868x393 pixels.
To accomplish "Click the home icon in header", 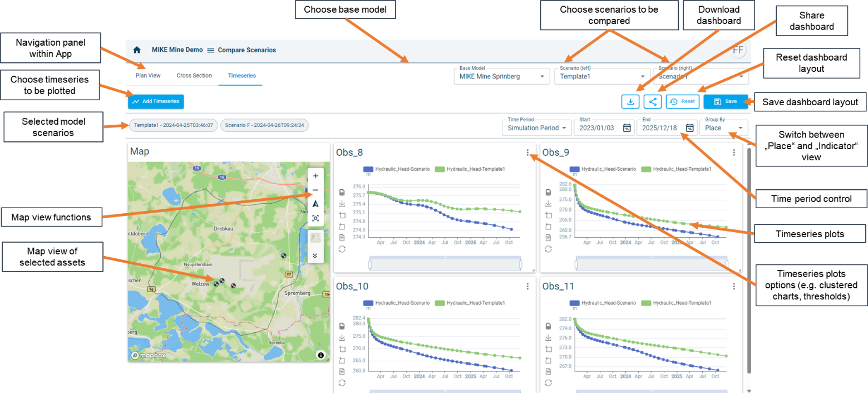I will coord(137,50).
